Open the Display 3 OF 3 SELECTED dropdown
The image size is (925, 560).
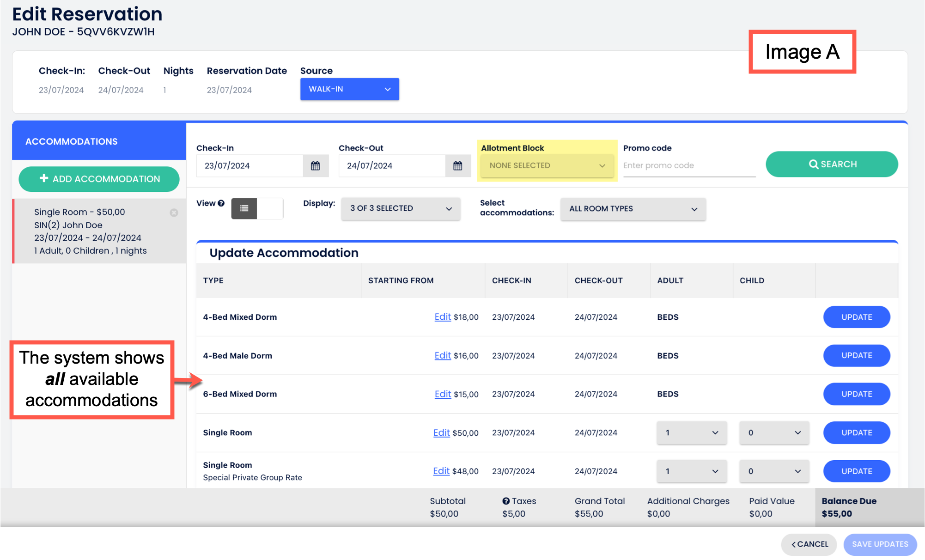(x=400, y=208)
